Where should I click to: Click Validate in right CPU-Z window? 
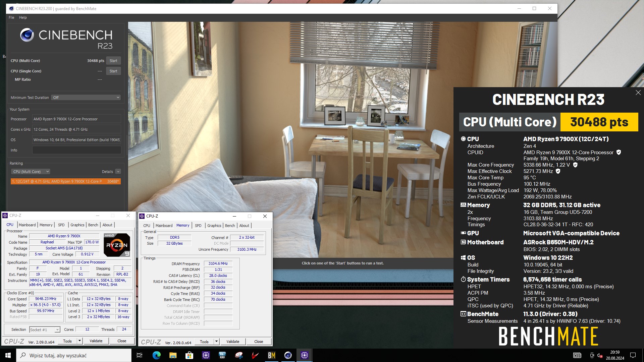[233, 342]
